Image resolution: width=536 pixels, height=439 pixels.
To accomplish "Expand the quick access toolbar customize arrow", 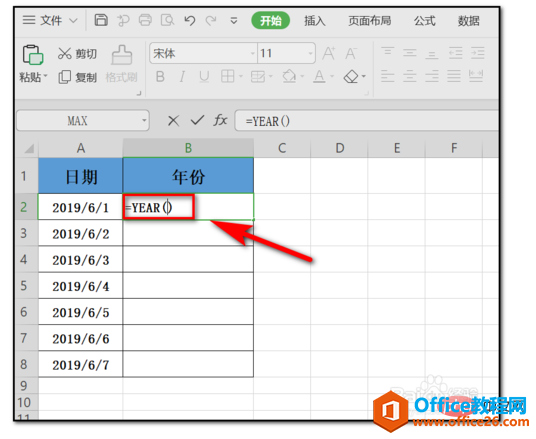I will [234, 21].
